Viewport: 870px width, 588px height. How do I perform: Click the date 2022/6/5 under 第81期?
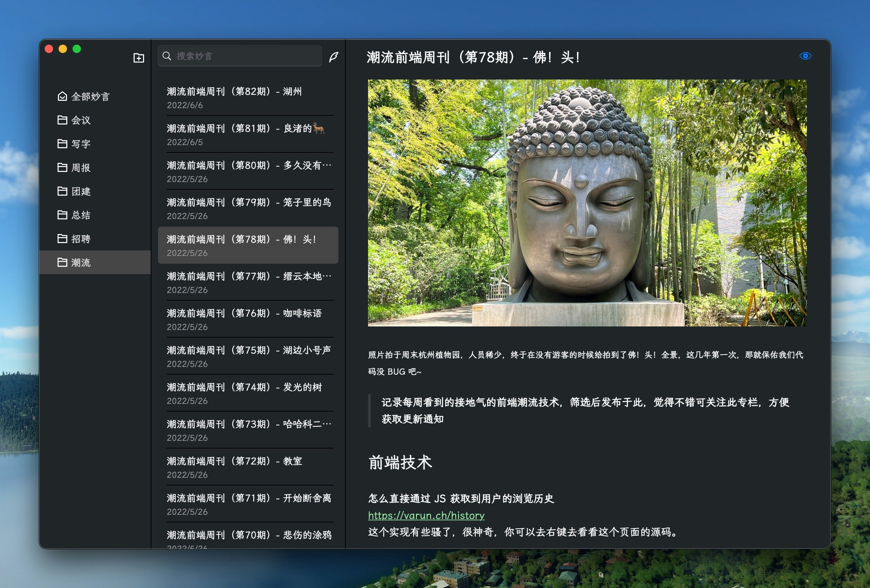coord(185,142)
